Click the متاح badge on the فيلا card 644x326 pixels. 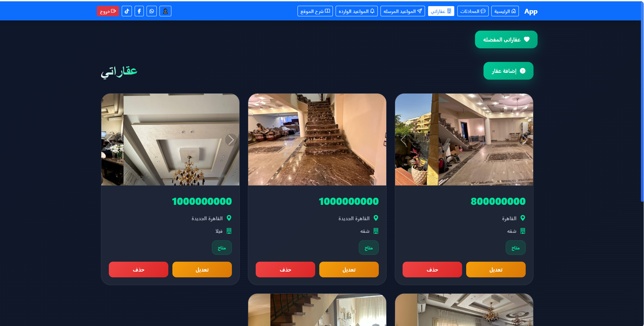(222, 248)
